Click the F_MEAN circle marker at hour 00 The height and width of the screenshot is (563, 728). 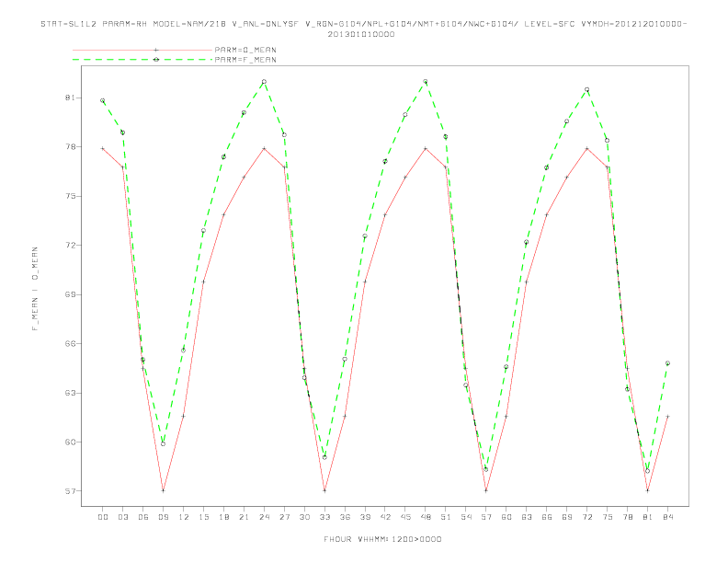click(103, 101)
